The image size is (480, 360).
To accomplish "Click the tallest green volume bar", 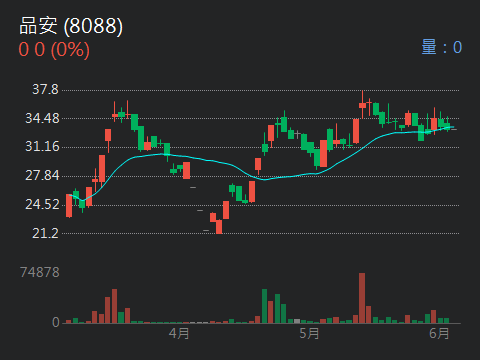I will 264,306.
